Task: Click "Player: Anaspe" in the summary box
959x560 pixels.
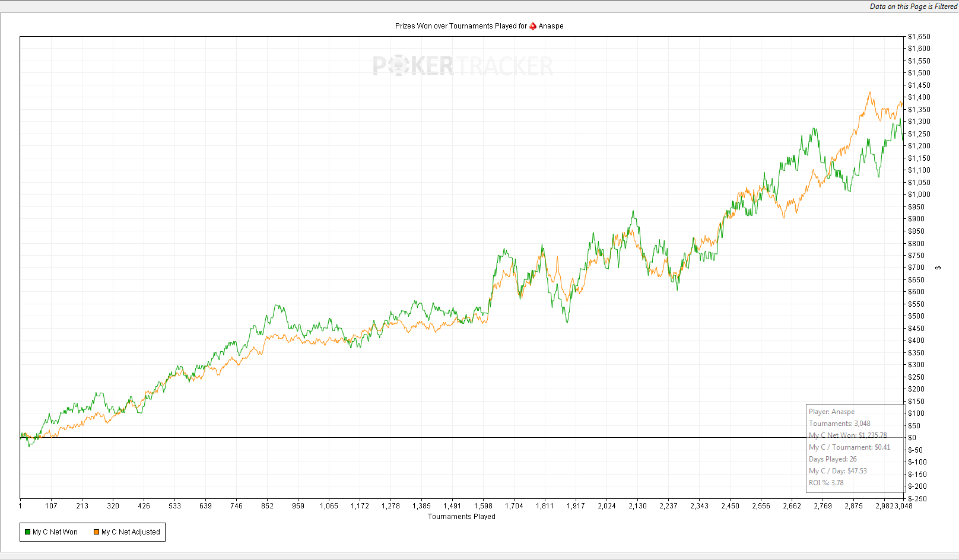Action: point(831,412)
